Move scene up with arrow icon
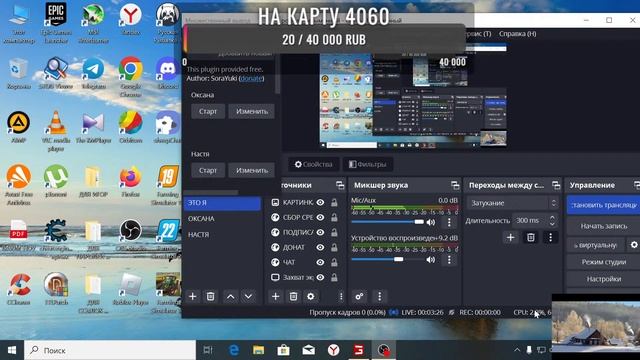640x360 pixels. click(230, 296)
